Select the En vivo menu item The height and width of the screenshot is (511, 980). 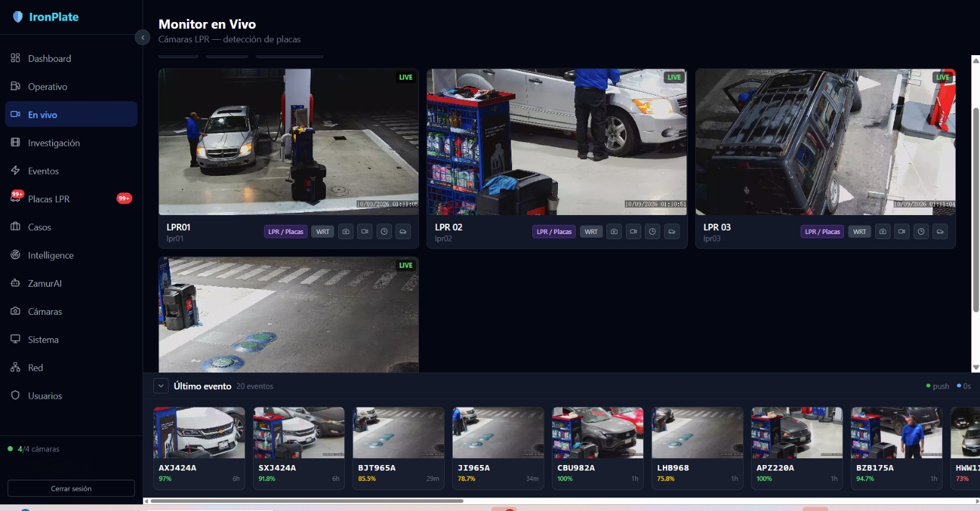click(71, 115)
